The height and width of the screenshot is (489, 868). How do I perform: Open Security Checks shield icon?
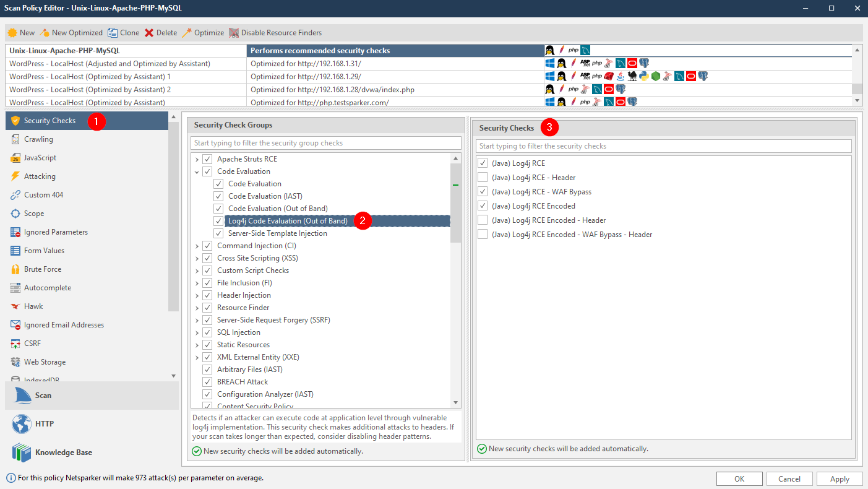15,121
